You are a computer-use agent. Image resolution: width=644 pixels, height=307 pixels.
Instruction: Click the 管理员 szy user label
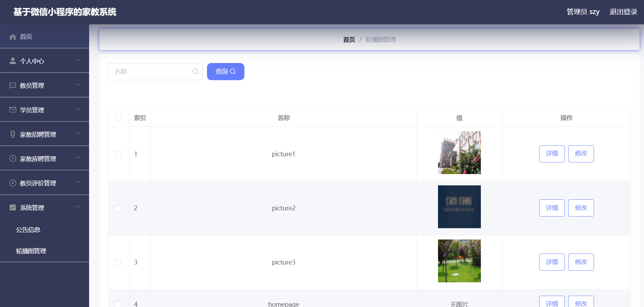tap(583, 12)
